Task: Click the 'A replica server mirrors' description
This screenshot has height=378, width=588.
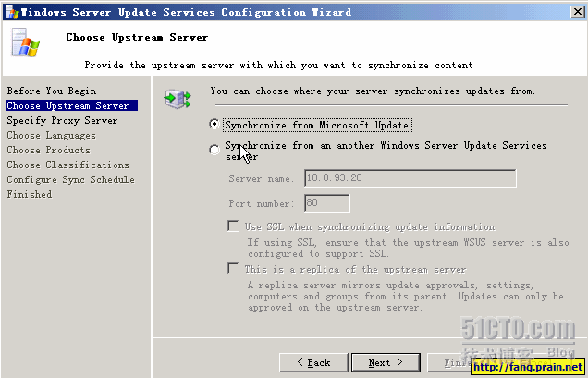Action: (405, 297)
